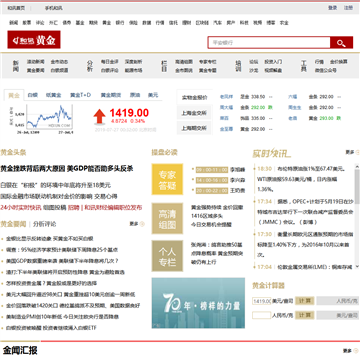This screenshot has height=360, width=360.
Task: Open 每日金评 under 分析 section
Action: pyautogui.click(x=110, y=62)
